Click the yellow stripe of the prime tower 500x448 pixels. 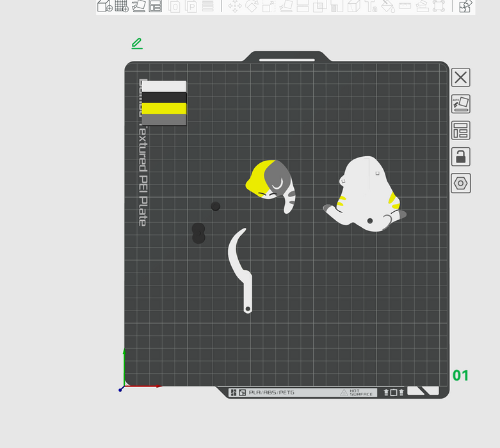[164, 109]
